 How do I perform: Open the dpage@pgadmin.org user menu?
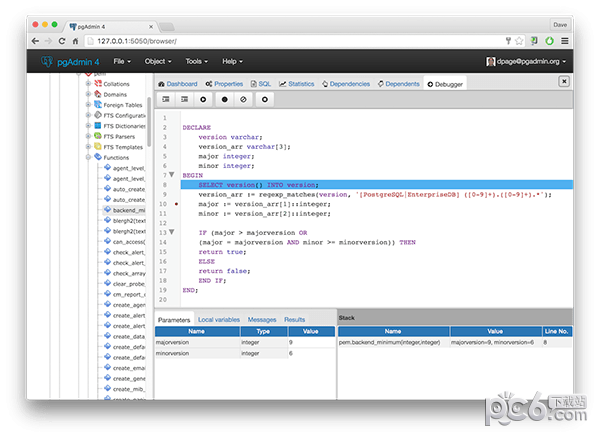point(526,61)
